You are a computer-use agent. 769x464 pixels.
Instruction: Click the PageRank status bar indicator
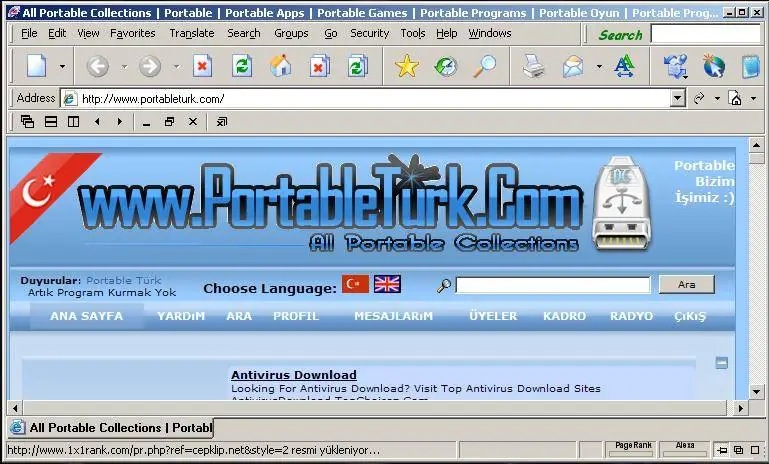coord(633,449)
